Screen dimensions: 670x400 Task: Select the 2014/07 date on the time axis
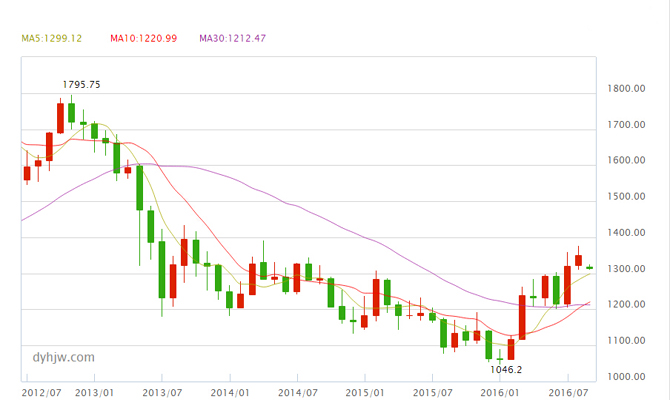[x=298, y=394]
